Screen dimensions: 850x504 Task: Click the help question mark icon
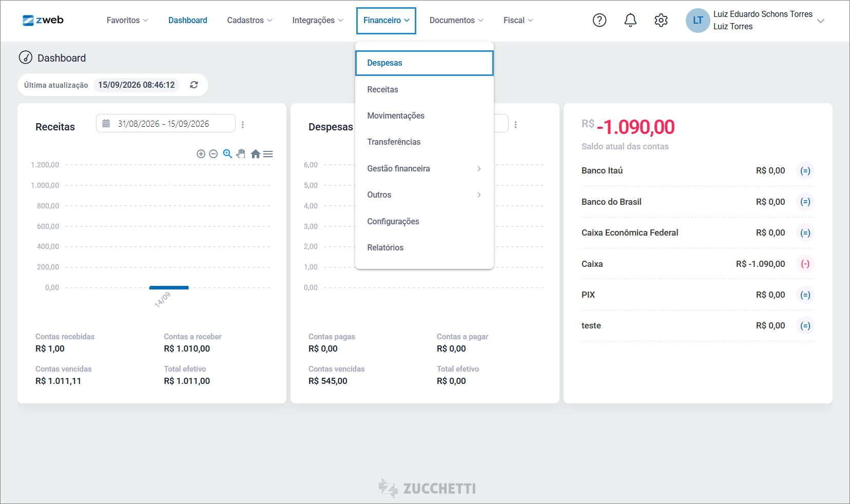pyautogui.click(x=600, y=20)
